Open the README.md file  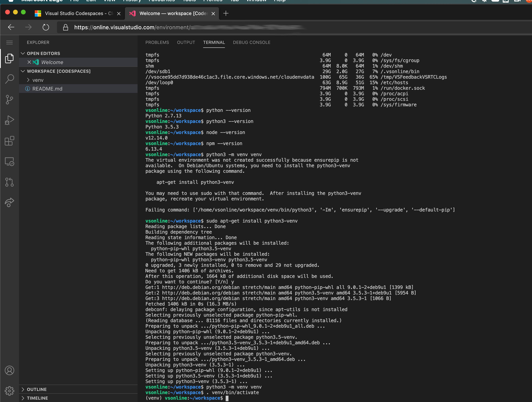(47, 89)
